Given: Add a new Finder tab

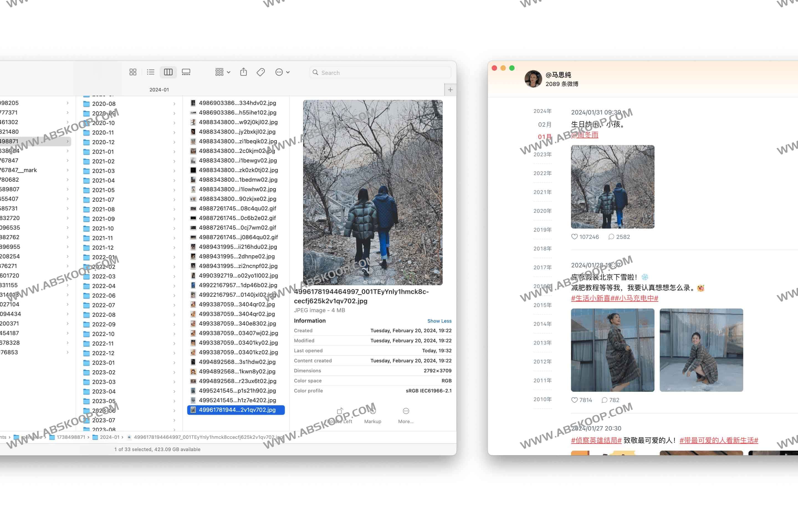Looking at the screenshot, I should coord(450,90).
